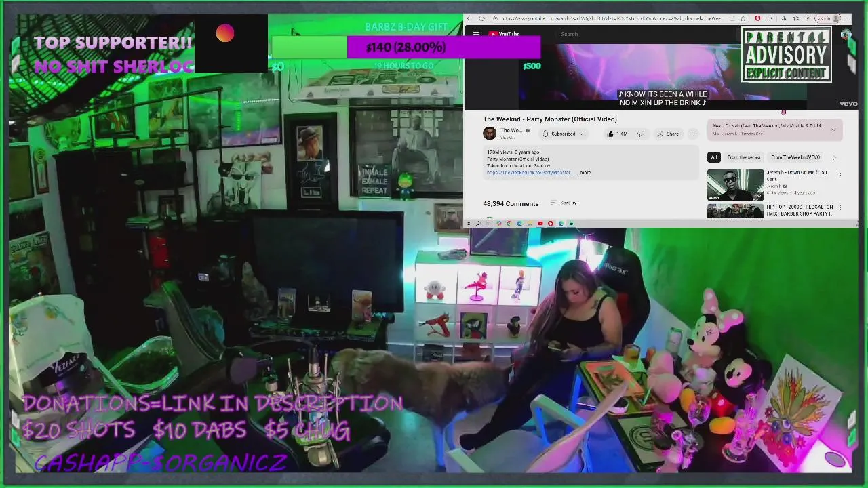This screenshot has height=488, width=868.
Task: Click the Party Monster video player
Action: click(661, 76)
